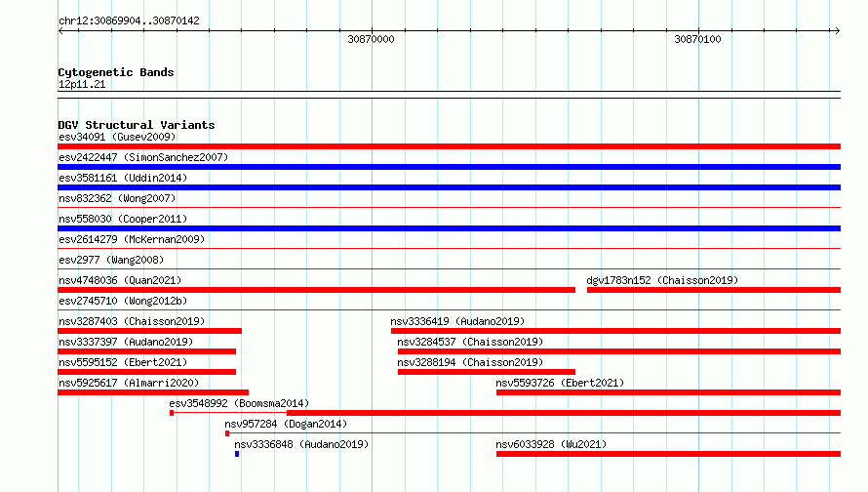This screenshot has height=492, width=868.
Task: Open variant nsv3287403 (Chaisson2019) label
Action: pos(132,321)
